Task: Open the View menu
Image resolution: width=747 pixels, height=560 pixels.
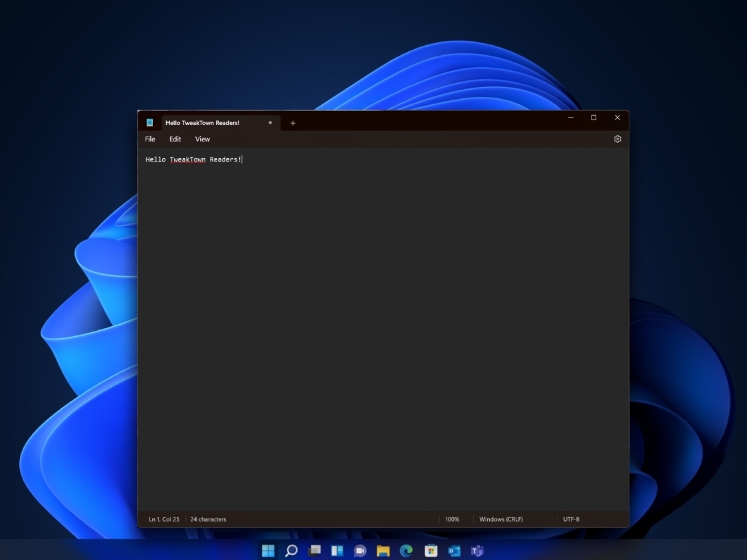Action: click(x=203, y=139)
